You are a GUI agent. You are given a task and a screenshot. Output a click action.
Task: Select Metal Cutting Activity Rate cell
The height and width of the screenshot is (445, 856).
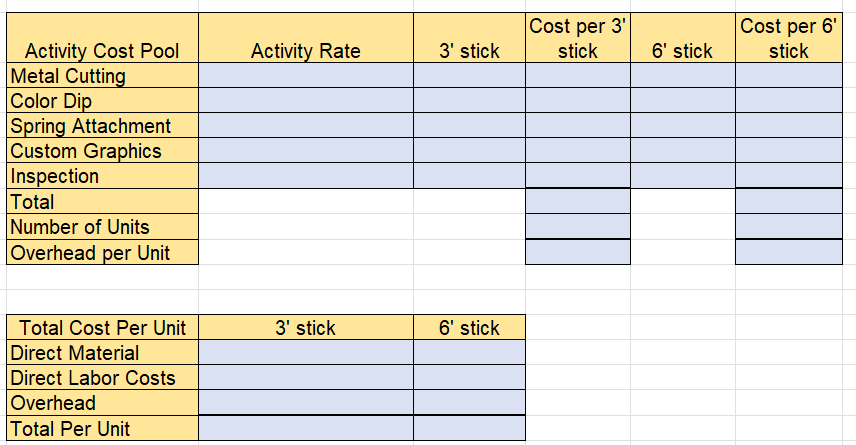[x=306, y=75]
